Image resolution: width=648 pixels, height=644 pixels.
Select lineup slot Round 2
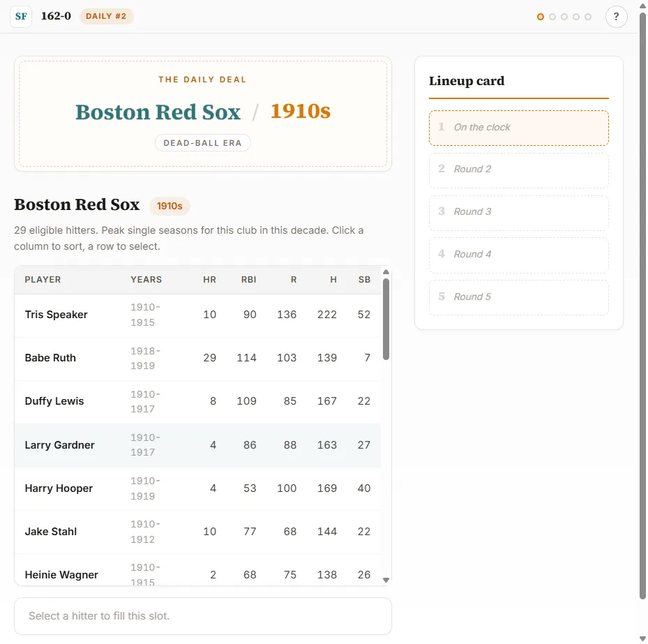click(x=519, y=170)
